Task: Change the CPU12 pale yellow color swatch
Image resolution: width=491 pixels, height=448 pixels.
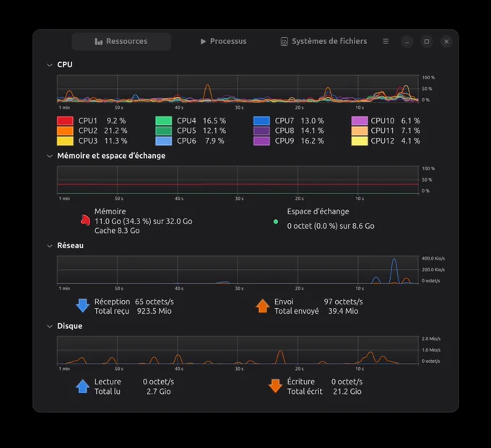Action: 360,141
